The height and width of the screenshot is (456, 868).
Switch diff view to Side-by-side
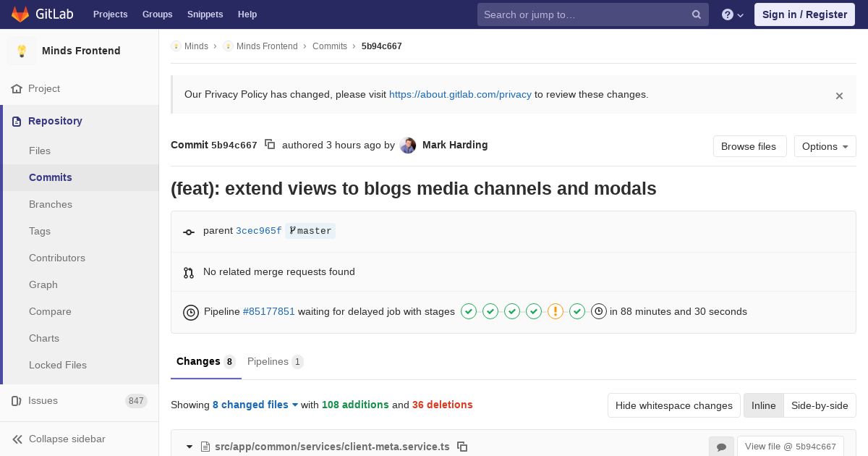(820, 405)
